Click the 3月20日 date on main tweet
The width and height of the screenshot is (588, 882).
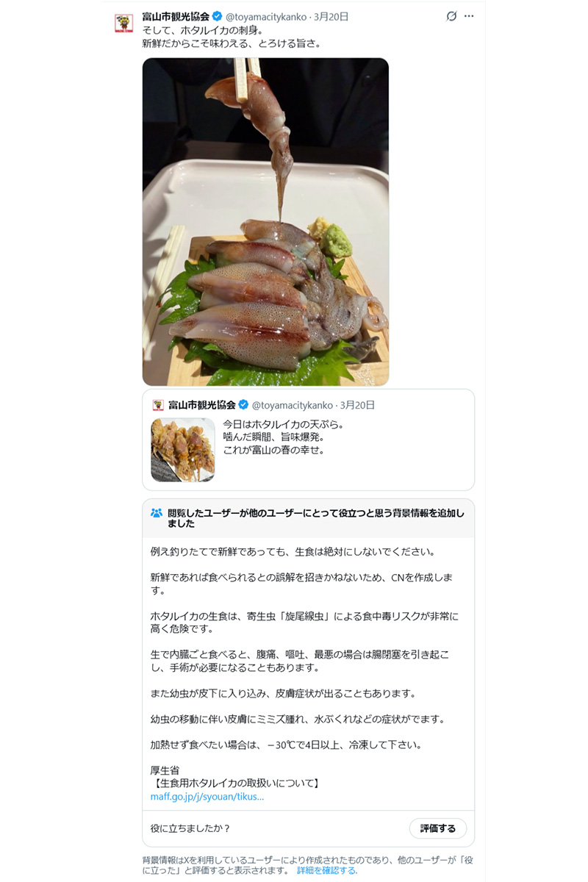pyautogui.click(x=331, y=16)
